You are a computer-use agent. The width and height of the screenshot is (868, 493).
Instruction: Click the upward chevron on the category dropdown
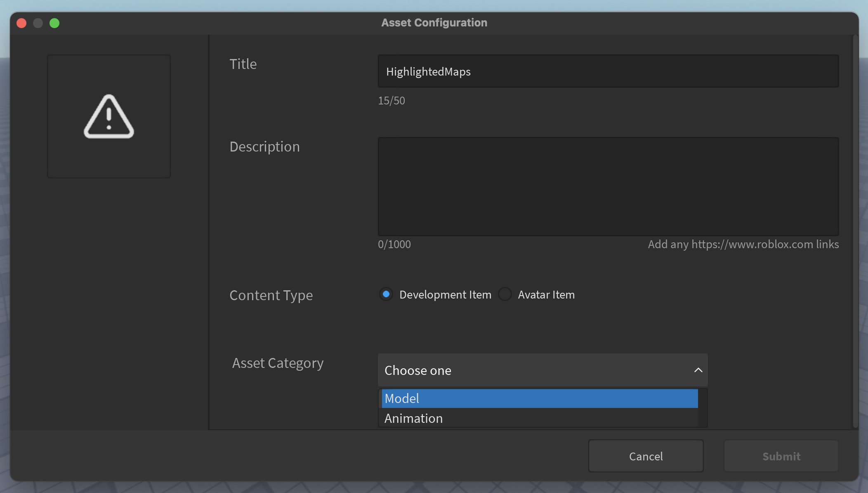[x=697, y=370]
